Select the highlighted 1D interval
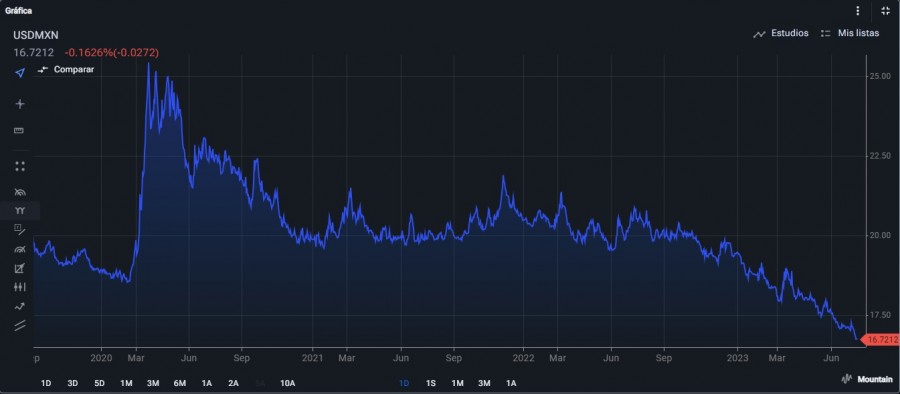Screen dimensions: 900x394 pos(404,383)
